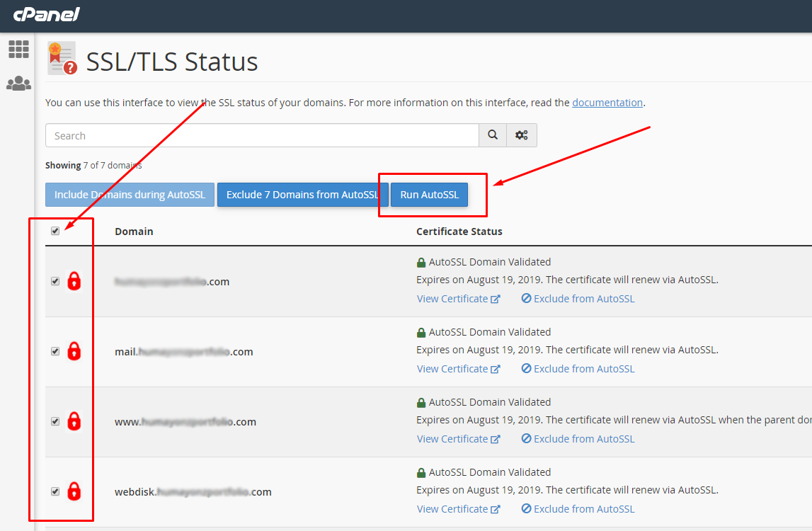Click the green lock in the mail row status

tap(421, 332)
